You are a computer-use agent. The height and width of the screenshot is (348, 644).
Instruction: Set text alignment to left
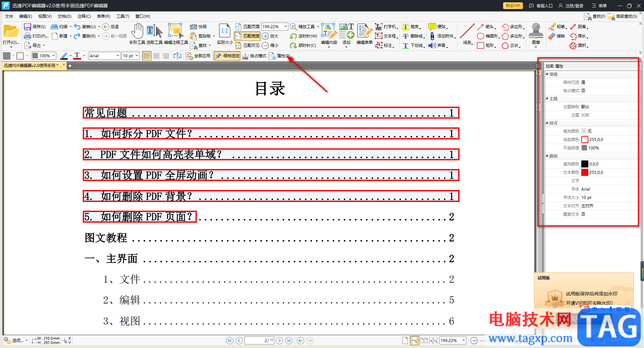(147, 56)
